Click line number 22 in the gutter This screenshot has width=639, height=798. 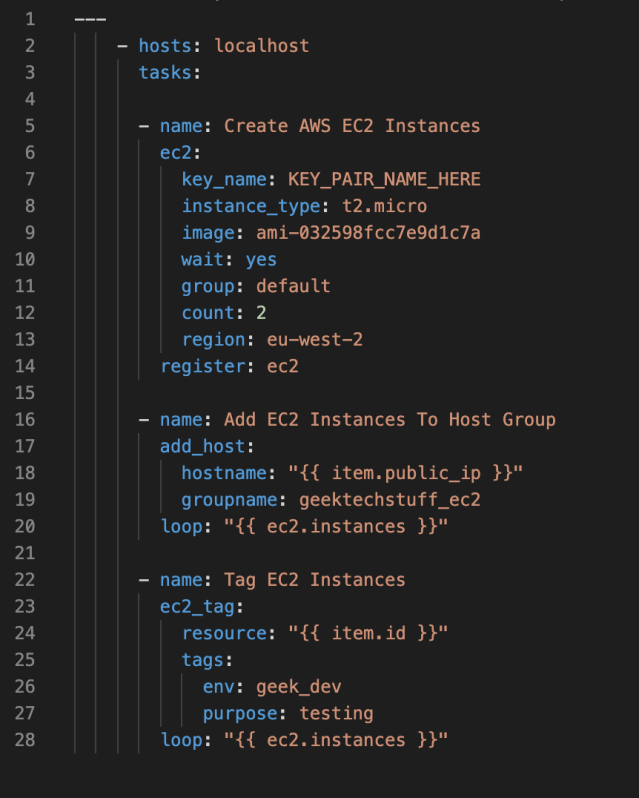point(24,580)
